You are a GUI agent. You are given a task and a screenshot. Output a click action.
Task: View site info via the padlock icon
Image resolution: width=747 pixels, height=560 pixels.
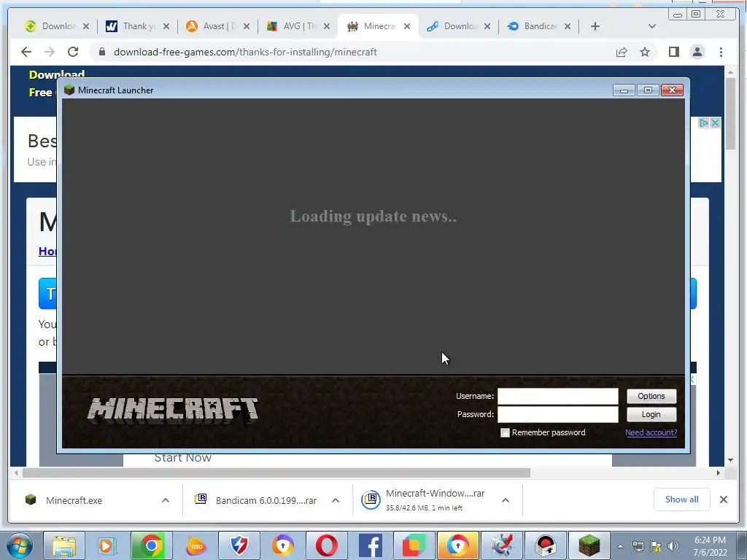click(x=101, y=52)
